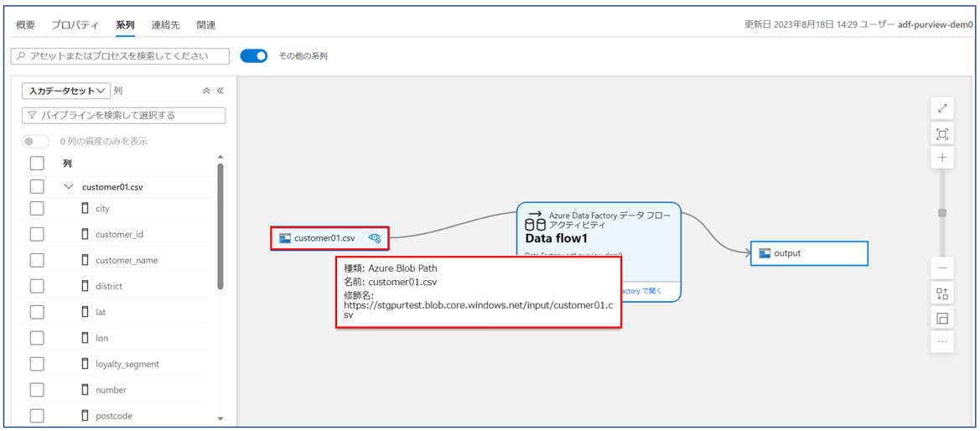Image resolution: width=980 pixels, height=431 pixels.
Task: Click the customer_id column icon
Action: 86,234
